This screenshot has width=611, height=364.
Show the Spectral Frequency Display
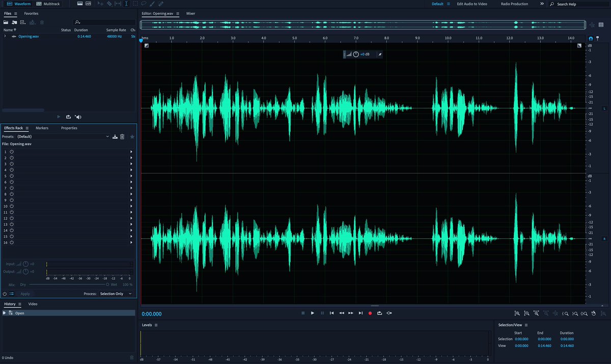(88, 3)
